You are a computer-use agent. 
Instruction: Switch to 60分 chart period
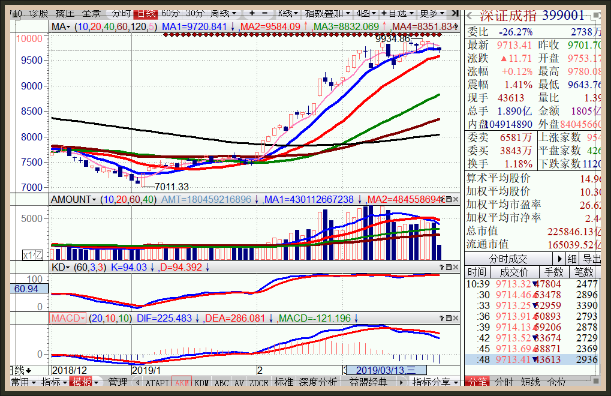(x=170, y=14)
